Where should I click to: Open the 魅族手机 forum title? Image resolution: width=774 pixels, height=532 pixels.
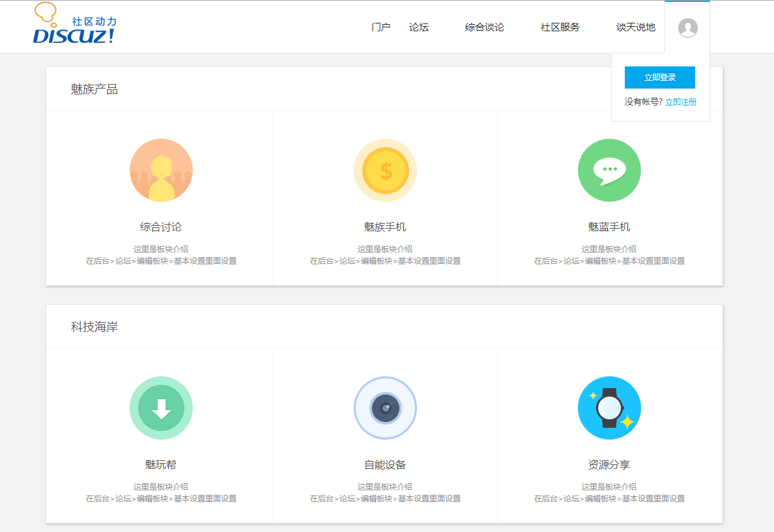[x=385, y=227]
